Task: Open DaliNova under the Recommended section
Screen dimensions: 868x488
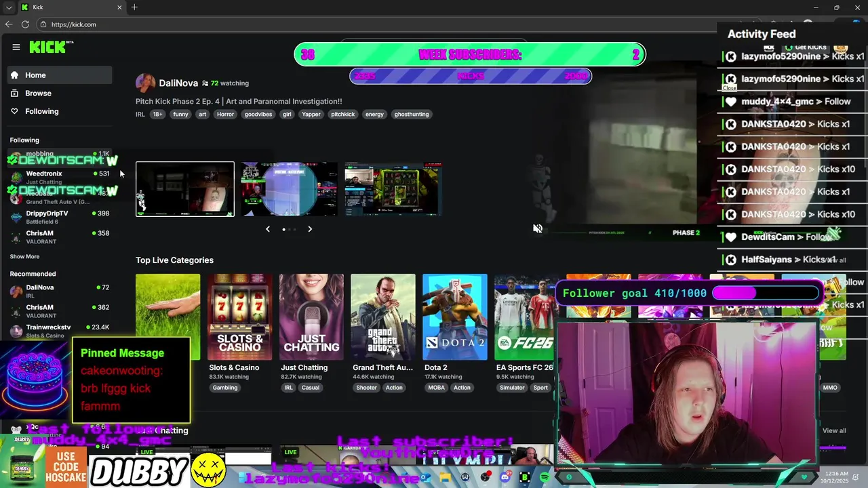Action: [60, 291]
